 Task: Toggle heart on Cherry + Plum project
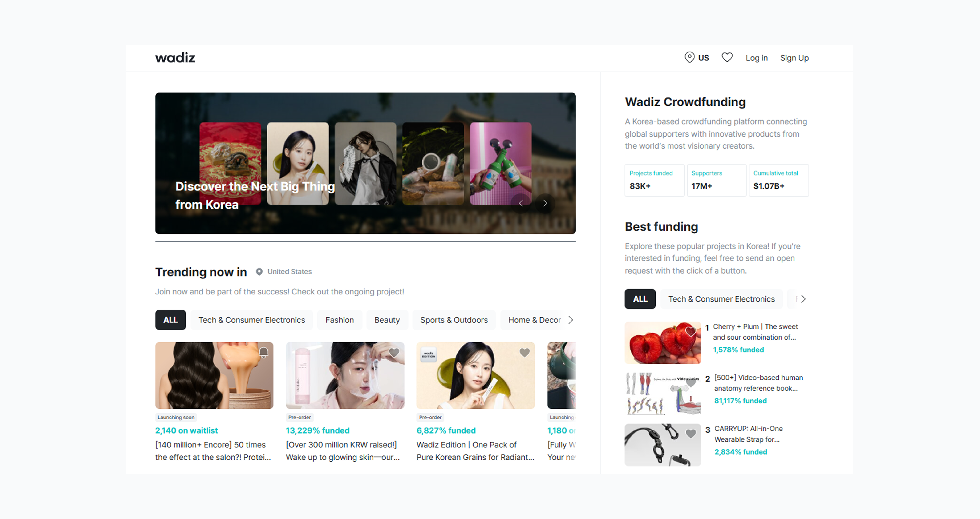691,332
